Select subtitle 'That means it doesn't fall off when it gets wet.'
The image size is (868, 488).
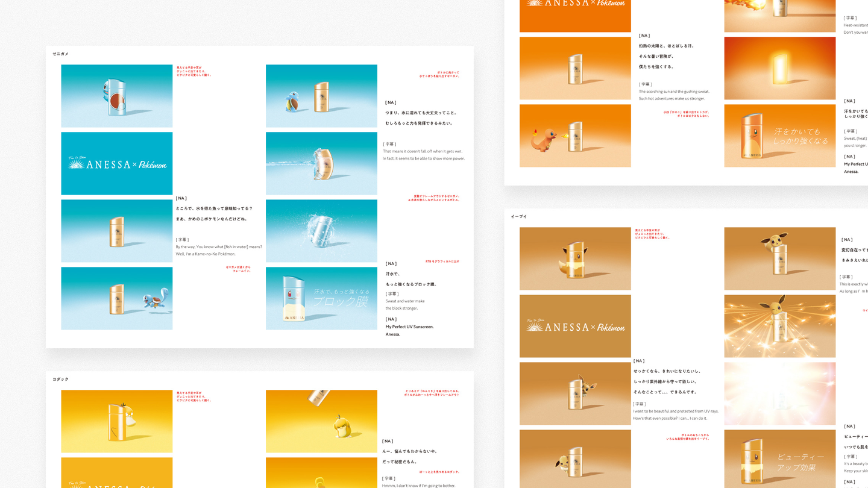(x=423, y=151)
